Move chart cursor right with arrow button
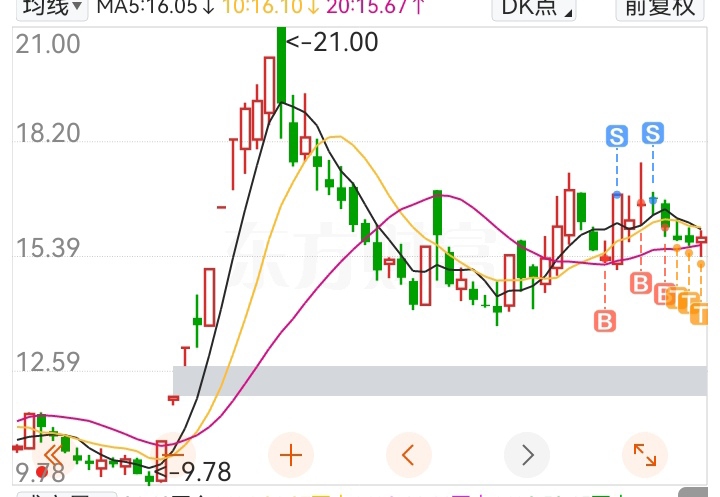 pyautogui.click(x=527, y=455)
